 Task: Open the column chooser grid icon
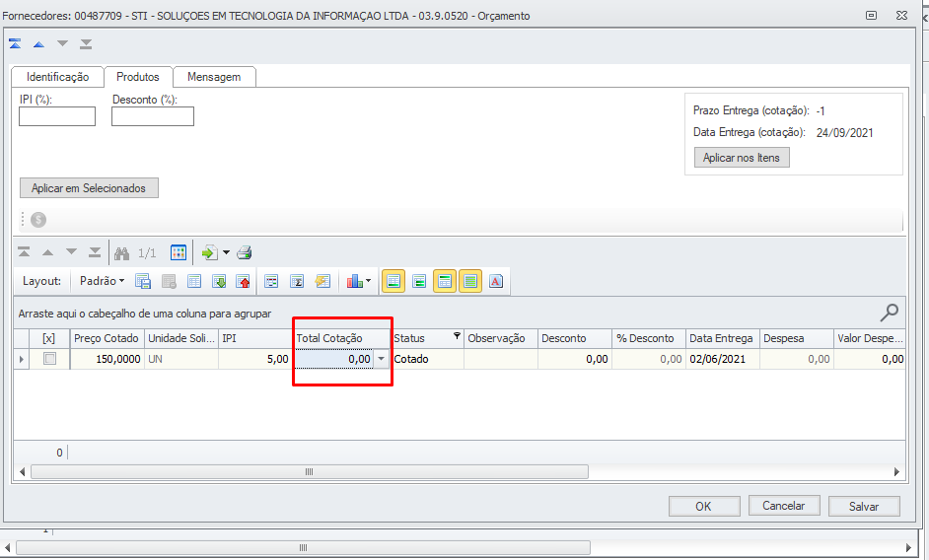(x=271, y=282)
